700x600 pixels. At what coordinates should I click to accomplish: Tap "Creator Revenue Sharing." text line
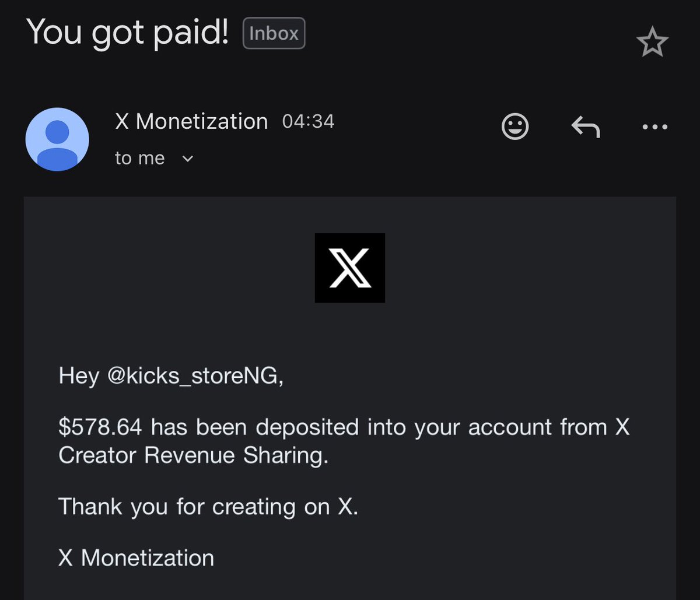(194, 456)
